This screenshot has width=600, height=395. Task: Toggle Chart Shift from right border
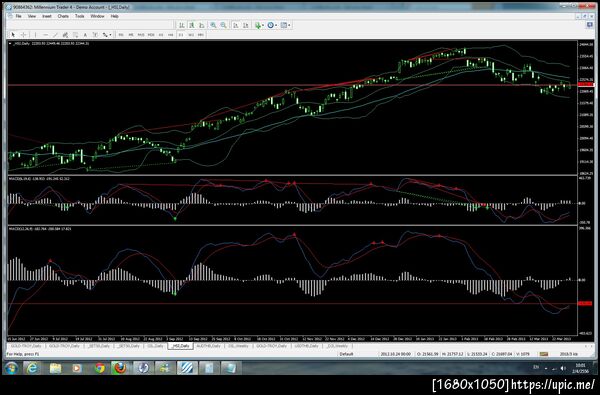click(246, 25)
